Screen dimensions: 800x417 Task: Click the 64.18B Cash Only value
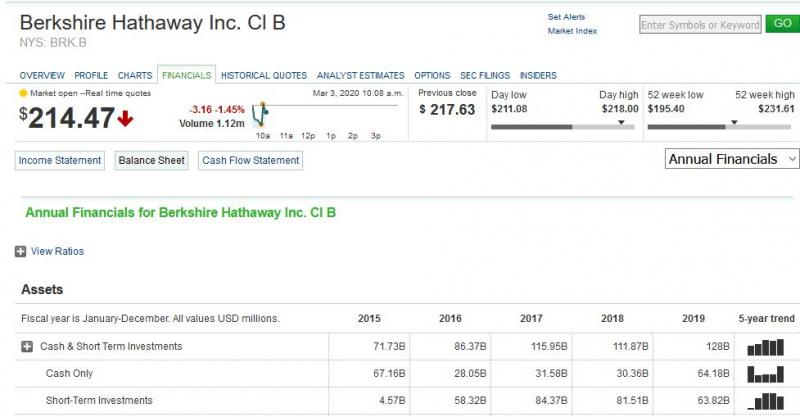[x=713, y=374]
